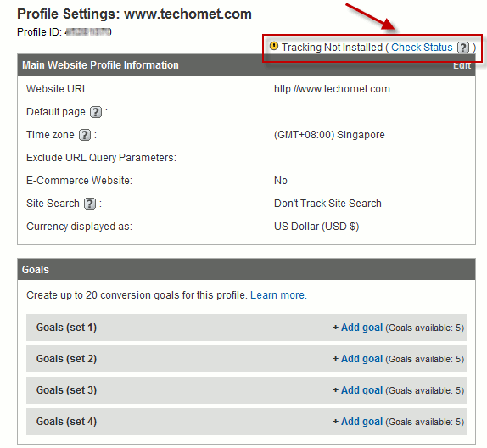Viewport: 487px width, 448px height.
Task: Click the Don't Track Site Search value
Action: coord(327,204)
